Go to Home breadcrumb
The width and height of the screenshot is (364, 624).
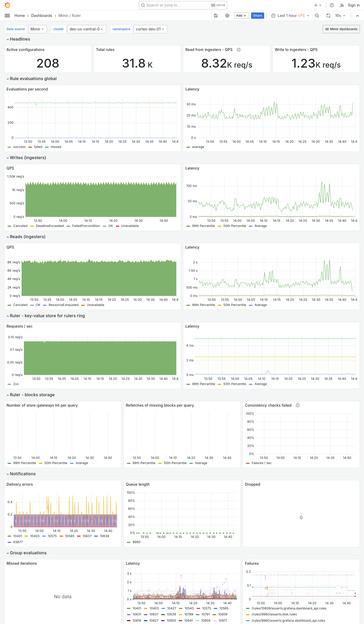(x=20, y=16)
